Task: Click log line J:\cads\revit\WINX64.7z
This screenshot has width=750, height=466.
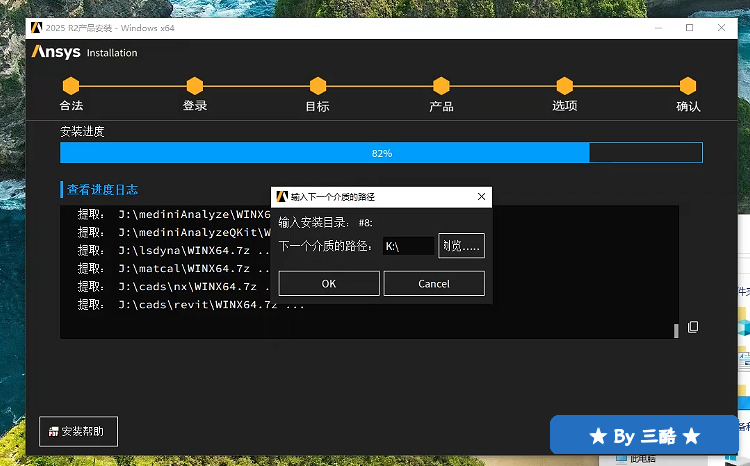Action: pos(191,304)
